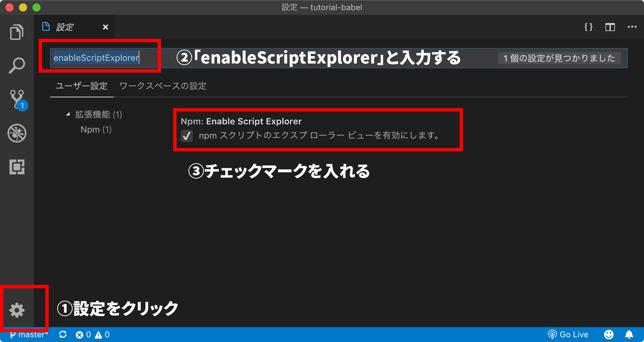Screen dimensions: 644x342
Task: Open the Extensions view icon
Action: tap(17, 167)
